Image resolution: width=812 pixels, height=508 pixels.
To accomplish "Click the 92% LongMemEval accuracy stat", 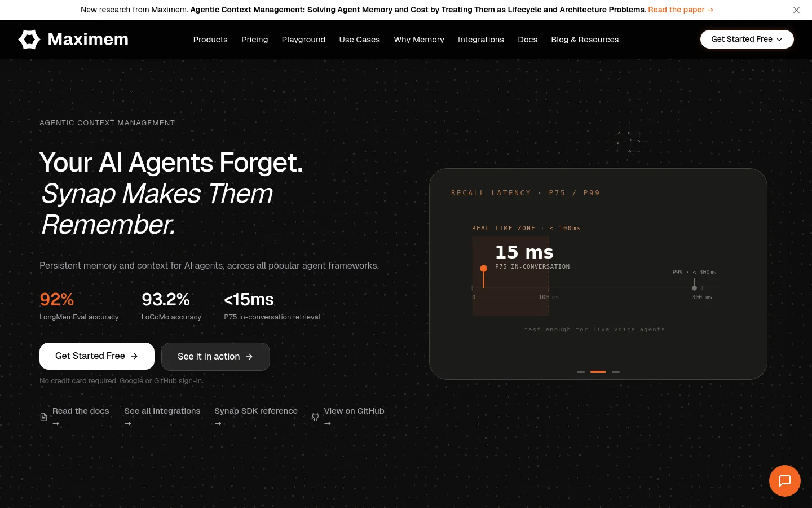I will pyautogui.click(x=79, y=305).
